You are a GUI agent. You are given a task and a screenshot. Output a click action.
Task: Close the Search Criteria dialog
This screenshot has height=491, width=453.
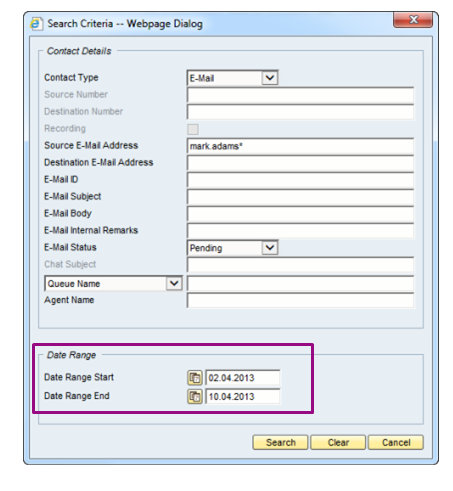click(413, 20)
